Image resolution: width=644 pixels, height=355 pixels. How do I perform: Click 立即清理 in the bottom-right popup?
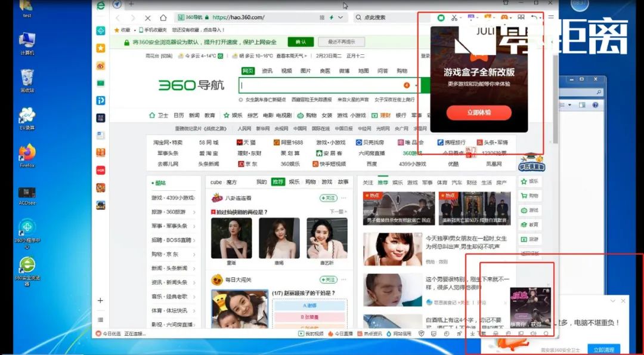(603, 350)
